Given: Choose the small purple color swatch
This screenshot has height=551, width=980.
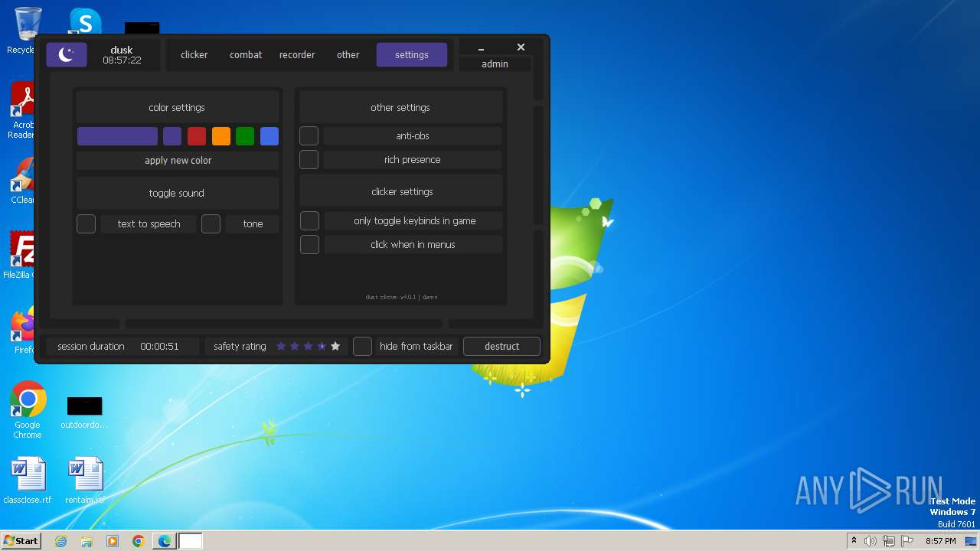Looking at the screenshot, I should [x=172, y=136].
